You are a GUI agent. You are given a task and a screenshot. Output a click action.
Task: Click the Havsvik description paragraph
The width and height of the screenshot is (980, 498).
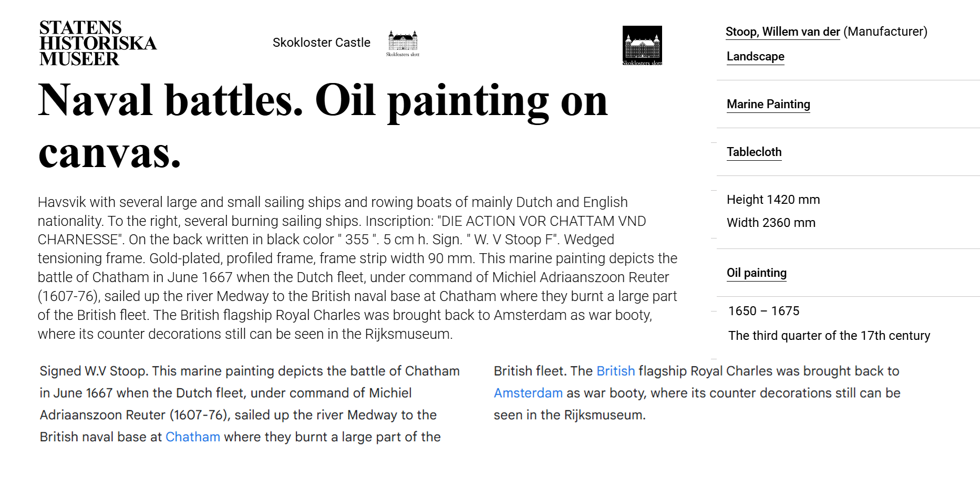(357, 268)
